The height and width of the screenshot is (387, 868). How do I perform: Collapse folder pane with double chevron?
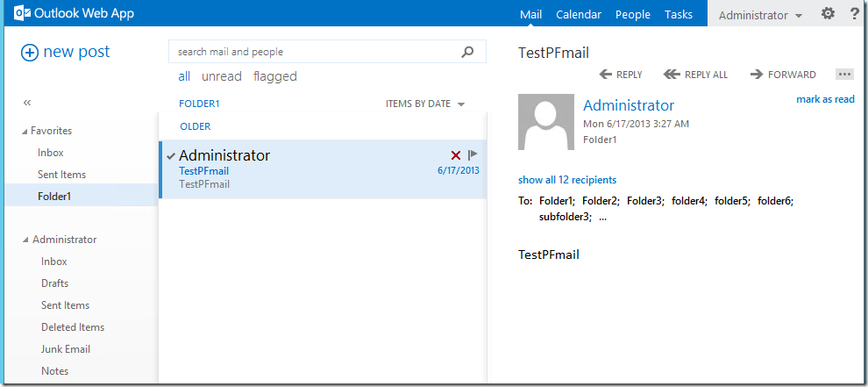click(27, 103)
